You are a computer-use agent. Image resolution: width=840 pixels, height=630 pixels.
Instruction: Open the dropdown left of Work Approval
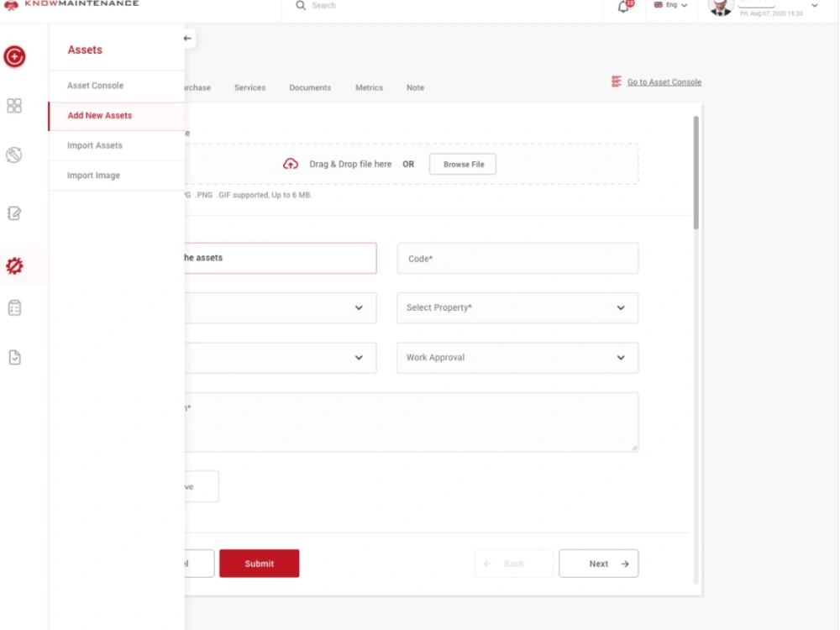pos(281,357)
